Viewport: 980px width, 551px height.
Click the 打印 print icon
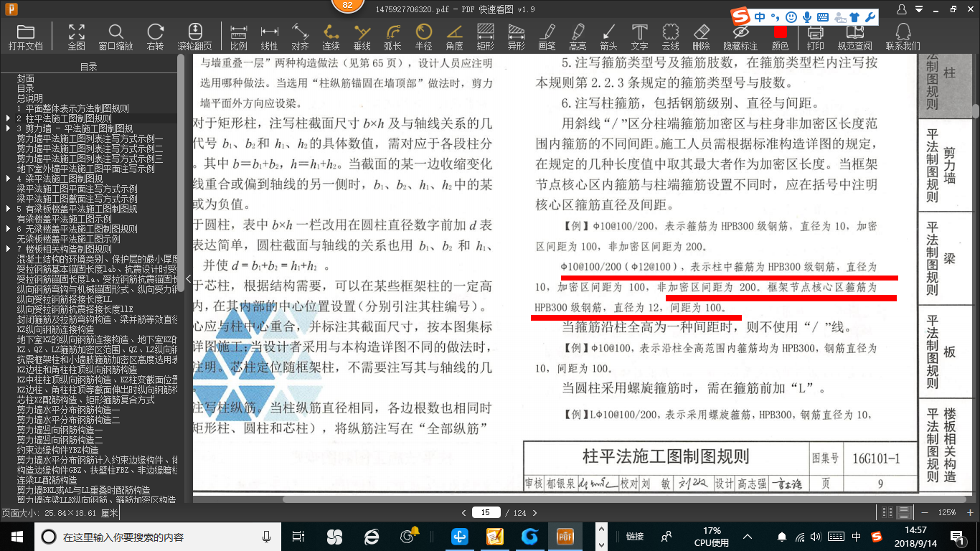[x=815, y=37]
